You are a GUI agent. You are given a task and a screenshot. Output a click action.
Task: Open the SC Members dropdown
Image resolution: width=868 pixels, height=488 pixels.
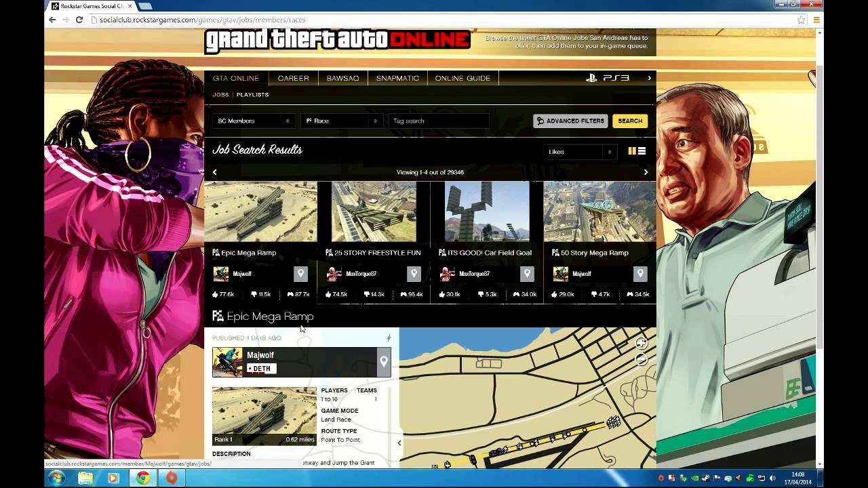253,121
